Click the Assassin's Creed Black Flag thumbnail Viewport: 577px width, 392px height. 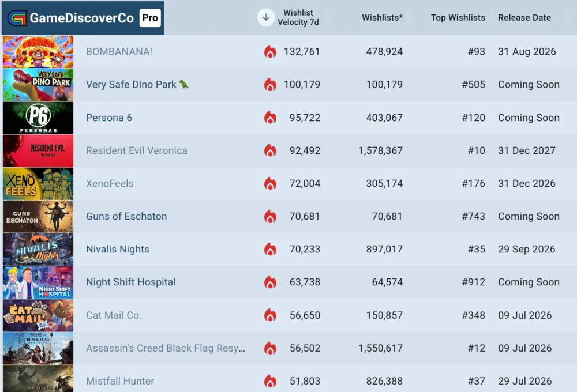[x=38, y=348]
